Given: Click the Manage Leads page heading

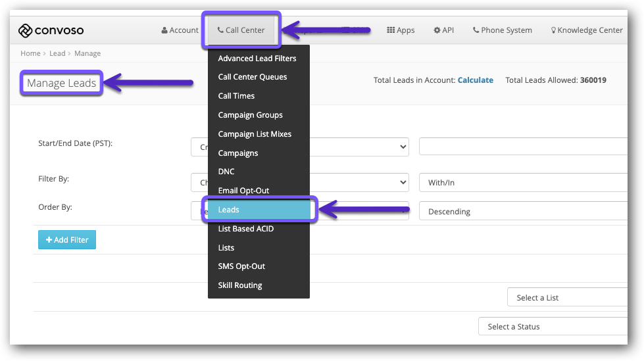Looking at the screenshot, I should point(62,83).
